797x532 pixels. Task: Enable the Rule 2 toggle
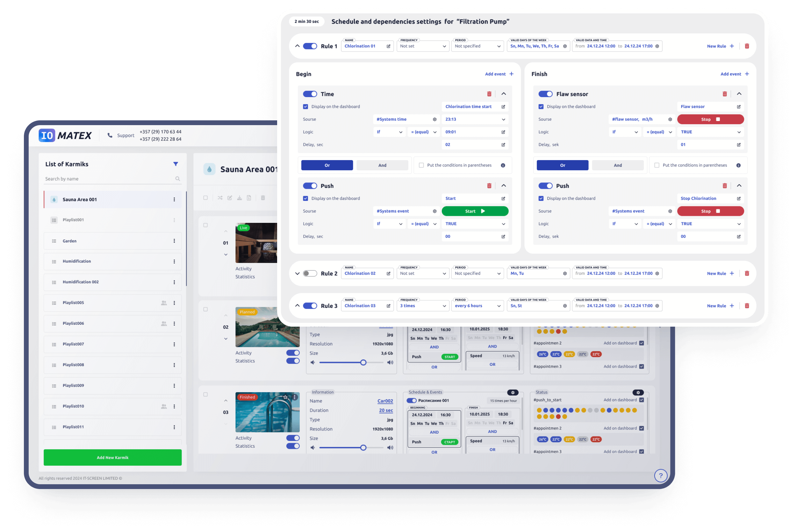pyautogui.click(x=310, y=273)
